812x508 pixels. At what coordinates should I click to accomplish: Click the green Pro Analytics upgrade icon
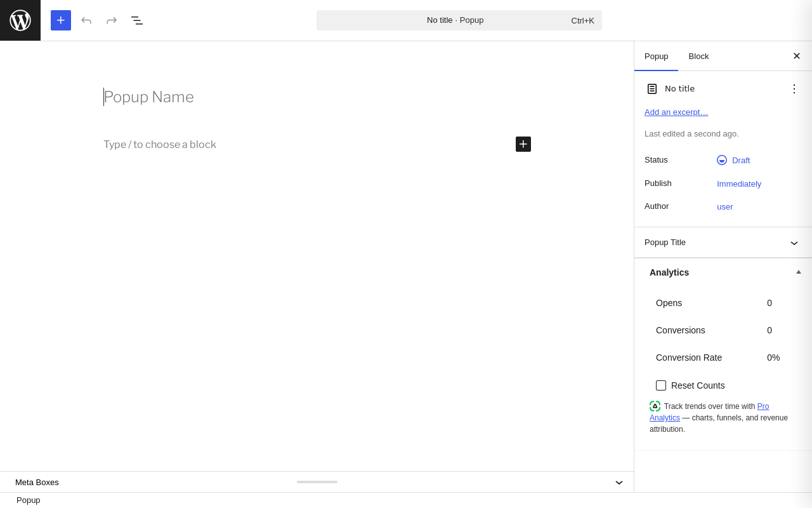tap(655, 406)
